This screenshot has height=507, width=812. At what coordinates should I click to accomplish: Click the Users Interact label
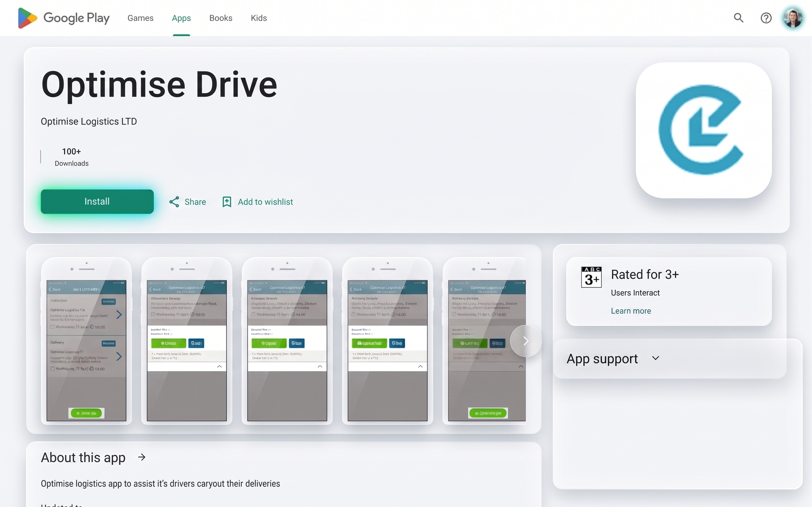tap(635, 293)
